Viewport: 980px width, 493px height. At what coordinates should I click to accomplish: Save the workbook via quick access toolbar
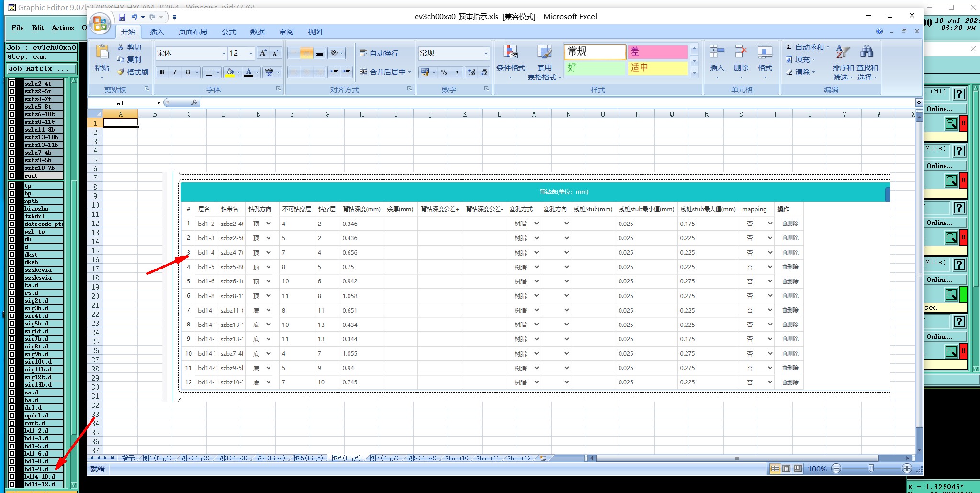[x=122, y=17]
